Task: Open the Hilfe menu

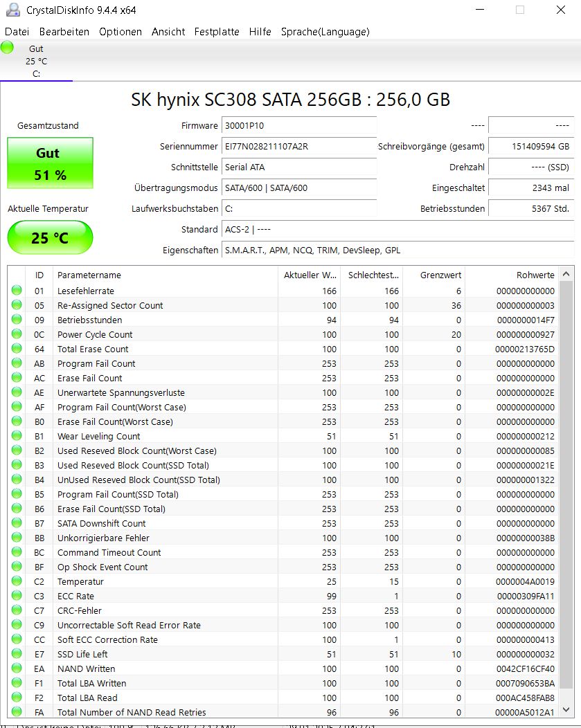Action: pyautogui.click(x=260, y=32)
